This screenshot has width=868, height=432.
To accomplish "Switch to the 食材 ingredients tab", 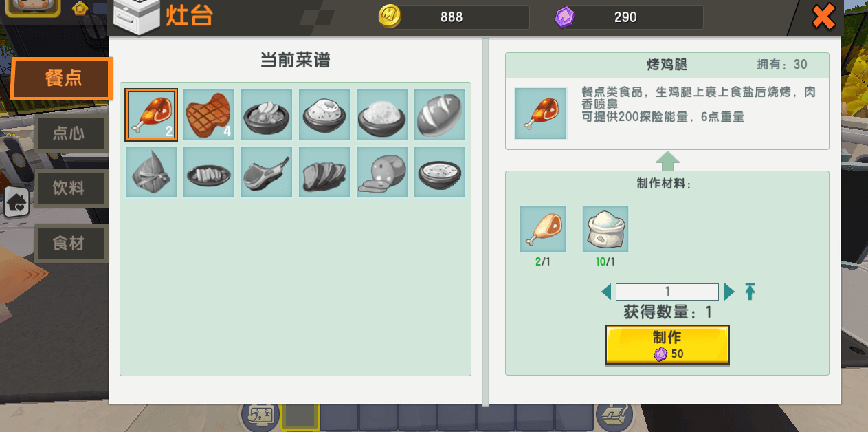I will (x=70, y=243).
